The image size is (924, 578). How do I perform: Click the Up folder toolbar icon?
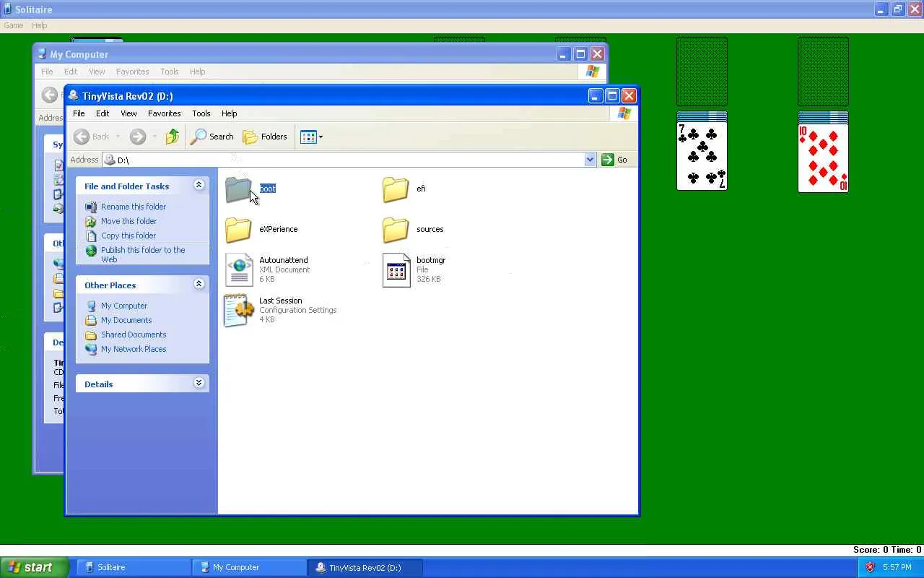[172, 137]
